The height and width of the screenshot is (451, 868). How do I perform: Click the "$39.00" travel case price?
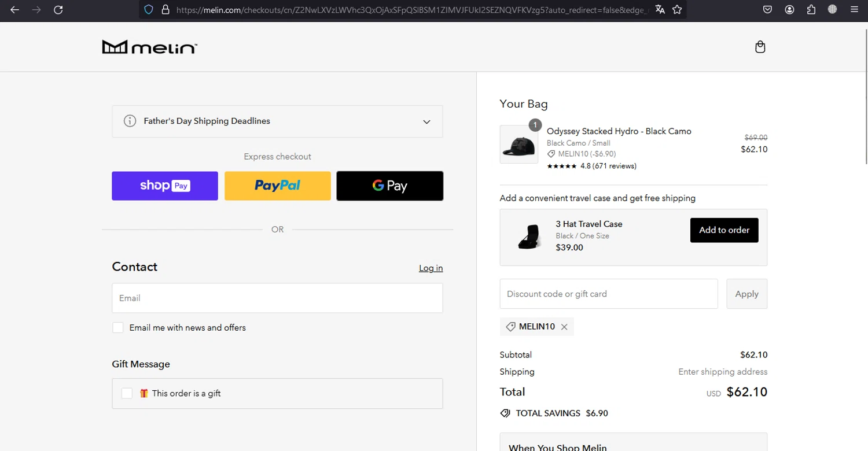tap(569, 247)
